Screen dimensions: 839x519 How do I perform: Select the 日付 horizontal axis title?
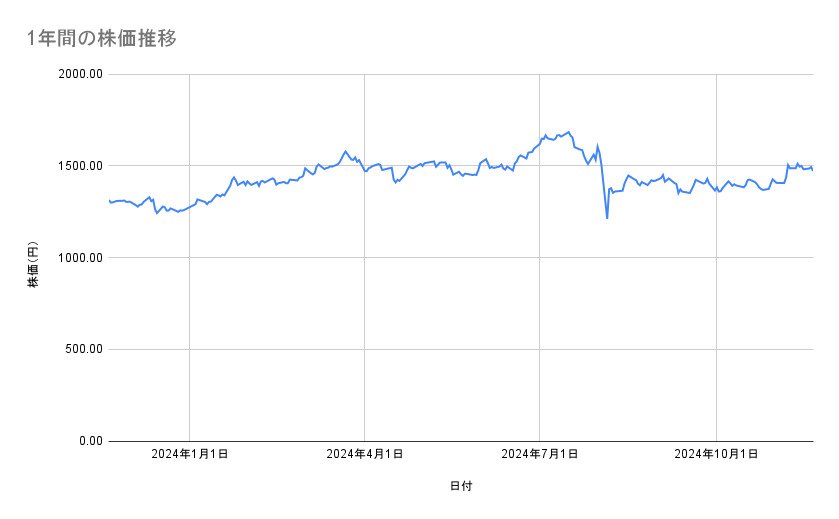[461, 487]
